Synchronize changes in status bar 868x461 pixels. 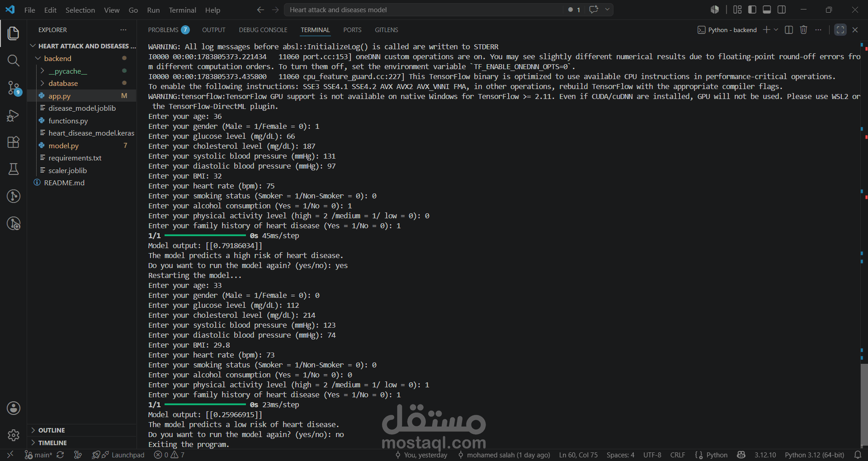[60, 455]
